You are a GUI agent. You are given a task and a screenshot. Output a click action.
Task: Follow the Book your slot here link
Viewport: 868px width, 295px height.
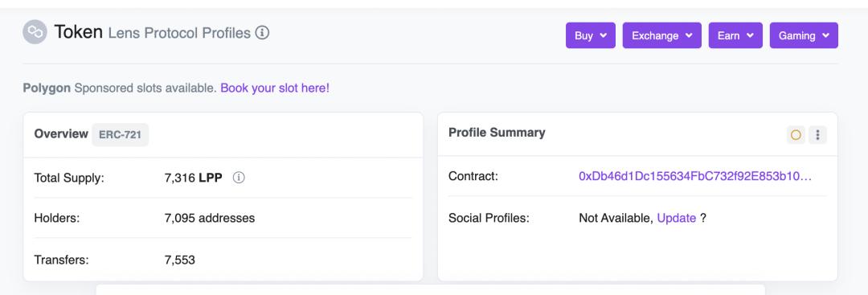pyautogui.click(x=275, y=88)
